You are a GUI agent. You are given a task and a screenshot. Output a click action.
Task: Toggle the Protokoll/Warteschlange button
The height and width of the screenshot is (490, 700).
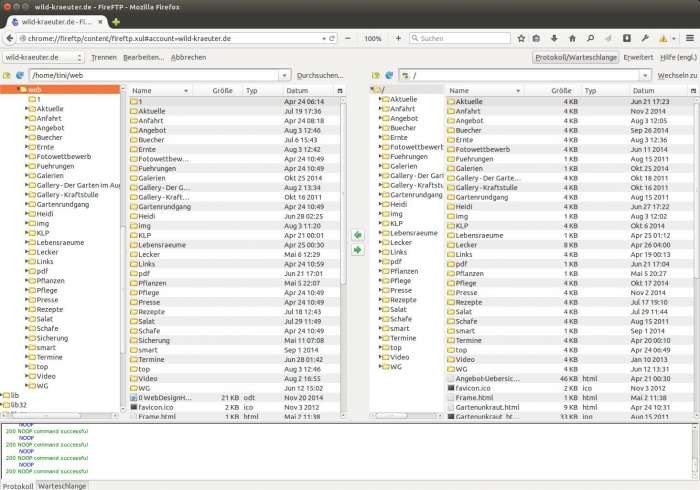coord(575,57)
